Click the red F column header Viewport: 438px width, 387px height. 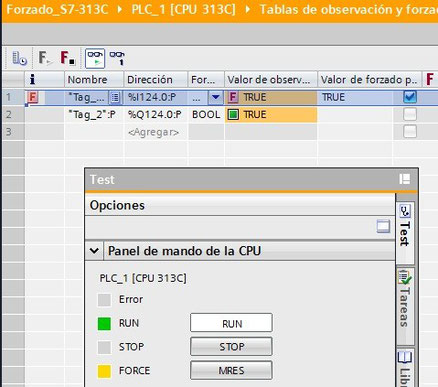click(x=430, y=79)
